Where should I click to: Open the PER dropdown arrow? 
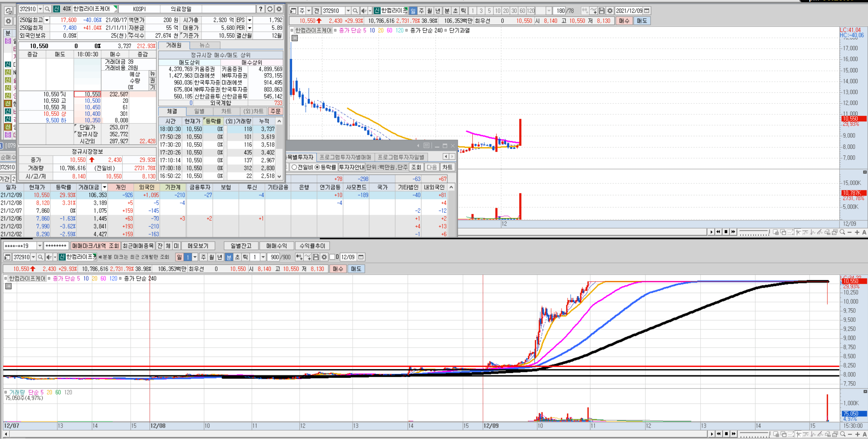pyautogui.click(x=249, y=28)
